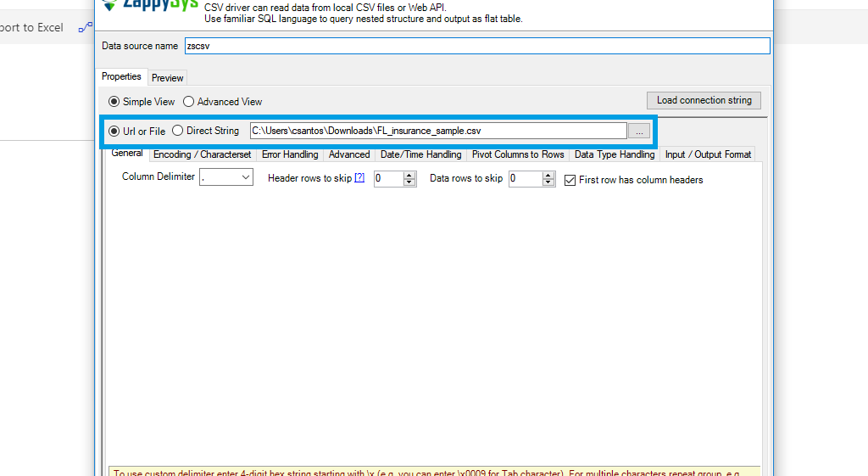This screenshot has width=868, height=476.
Task: Increase Header rows to skip value
Action: coord(410,175)
